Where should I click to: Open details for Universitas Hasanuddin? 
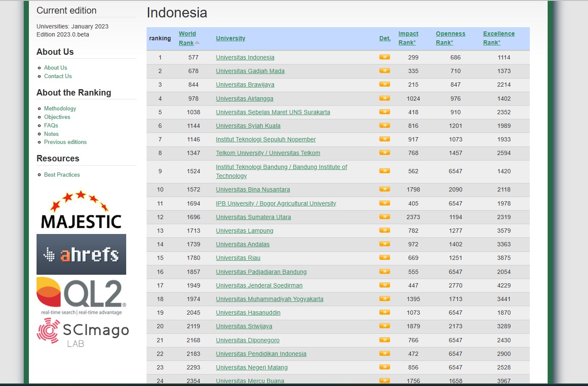[x=384, y=313]
